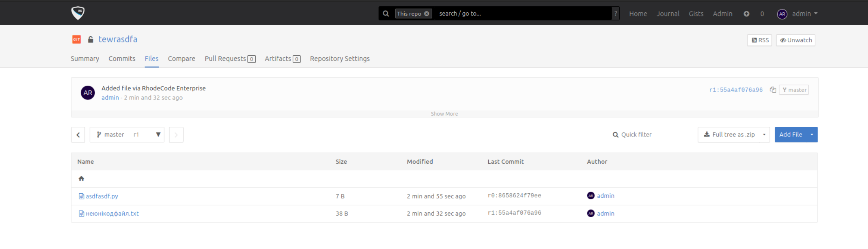Click the RhodeCode shield logo
868x249 pixels.
[x=78, y=13]
